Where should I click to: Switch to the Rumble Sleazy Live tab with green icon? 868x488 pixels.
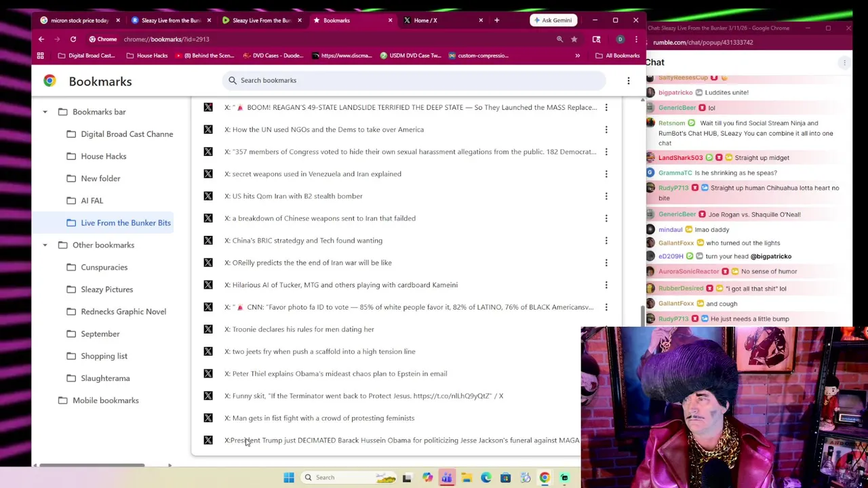(x=260, y=20)
